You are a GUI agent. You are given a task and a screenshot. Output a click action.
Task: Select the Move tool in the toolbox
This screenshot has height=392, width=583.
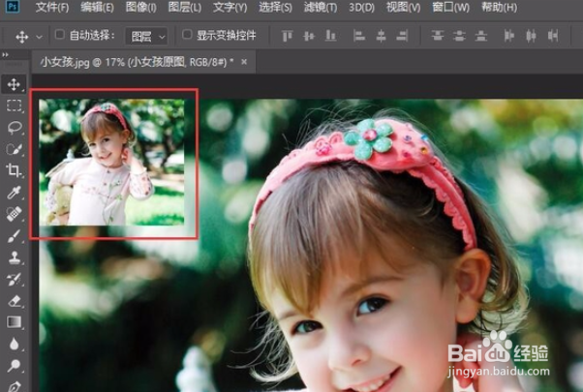[14, 84]
